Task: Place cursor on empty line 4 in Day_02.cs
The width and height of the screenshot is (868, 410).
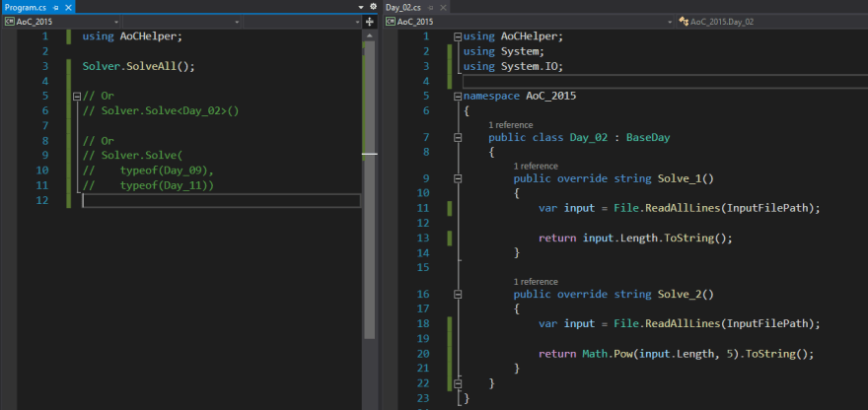Action: (x=665, y=82)
